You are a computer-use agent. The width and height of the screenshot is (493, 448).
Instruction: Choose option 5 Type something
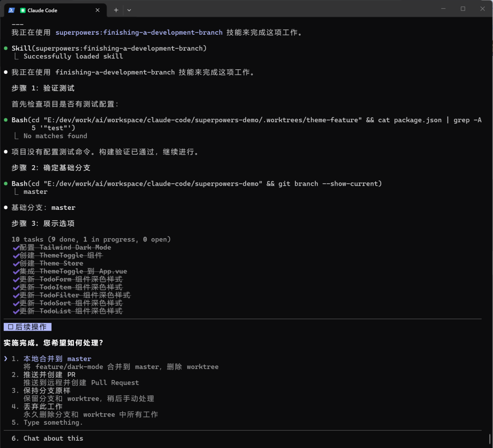coord(53,422)
